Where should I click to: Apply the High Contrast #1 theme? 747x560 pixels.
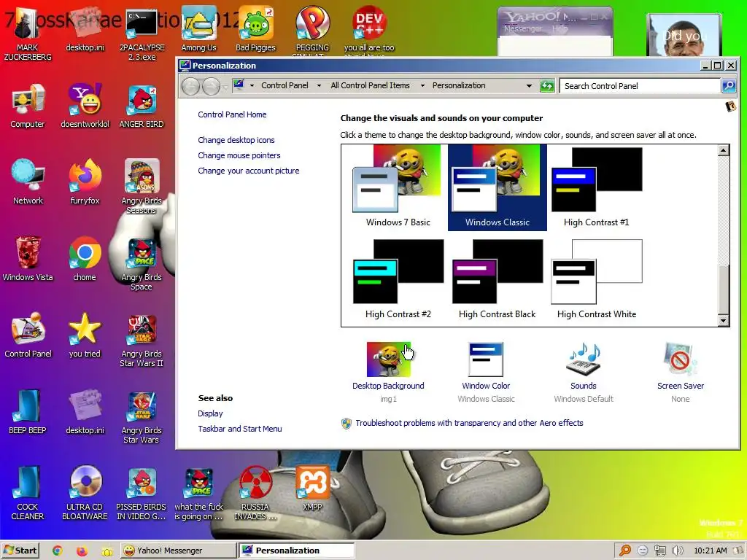[x=597, y=187]
